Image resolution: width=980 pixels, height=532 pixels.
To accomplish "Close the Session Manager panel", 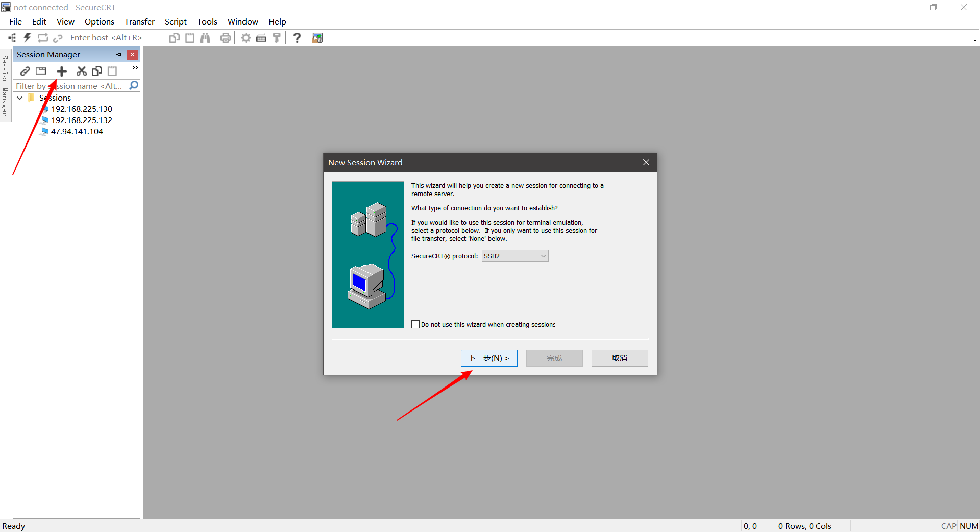I will 133,54.
